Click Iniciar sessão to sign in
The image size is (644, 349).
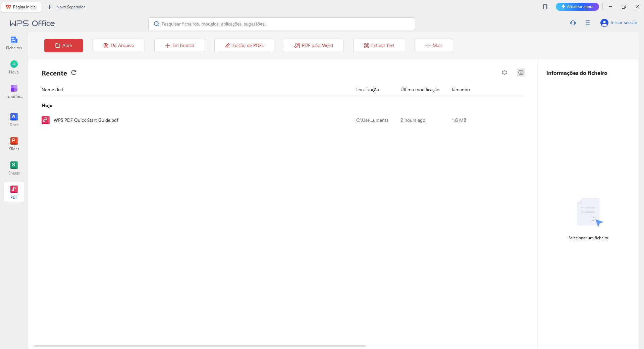click(624, 23)
